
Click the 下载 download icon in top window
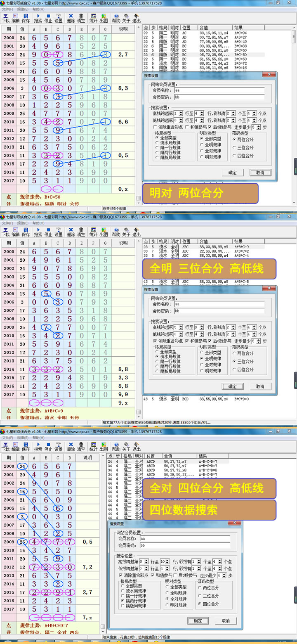[5, 18]
